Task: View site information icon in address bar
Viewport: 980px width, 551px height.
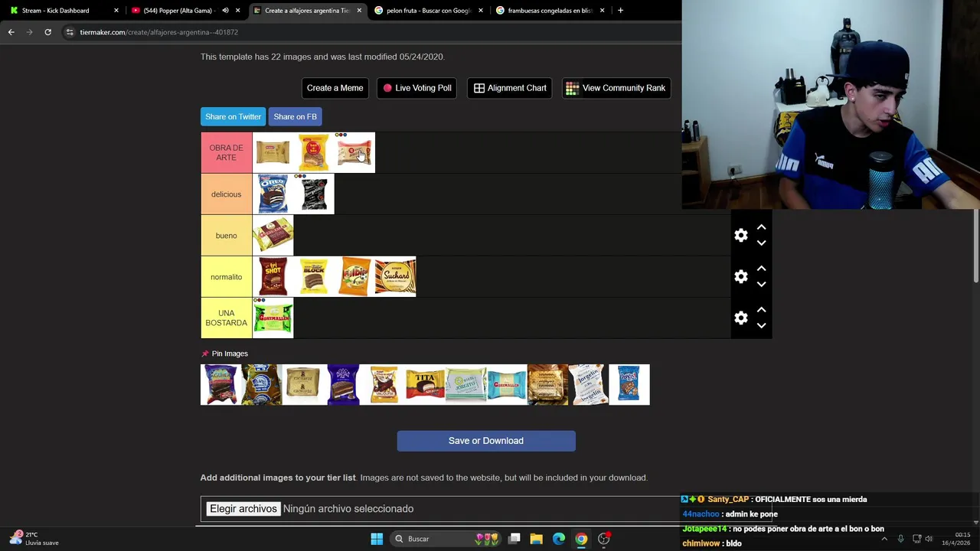Action: [70, 32]
